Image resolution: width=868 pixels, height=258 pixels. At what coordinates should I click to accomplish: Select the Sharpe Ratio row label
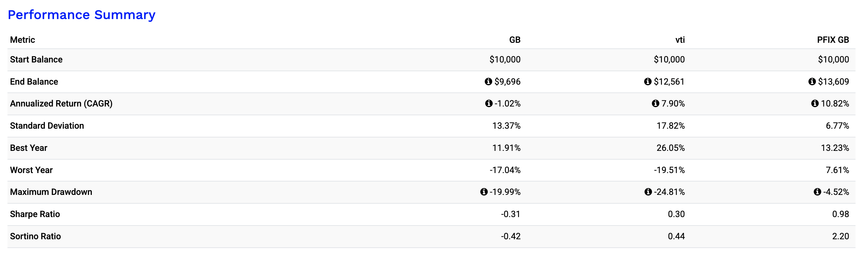(35, 214)
